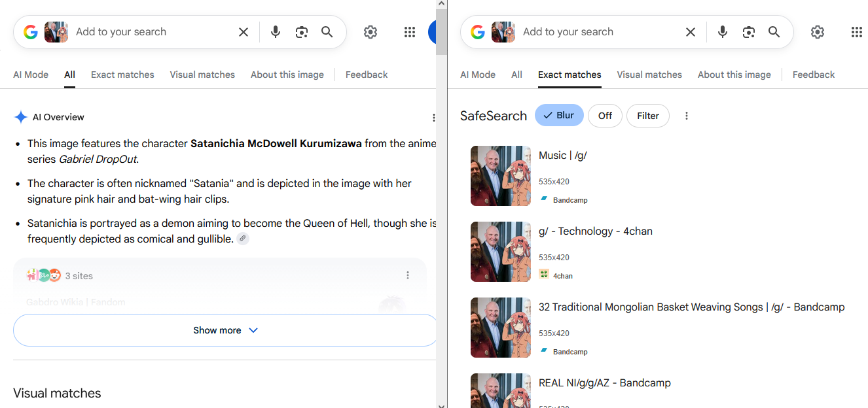Select Exact matches tab in right window
The width and height of the screenshot is (868, 408).
tap(570, 75)
